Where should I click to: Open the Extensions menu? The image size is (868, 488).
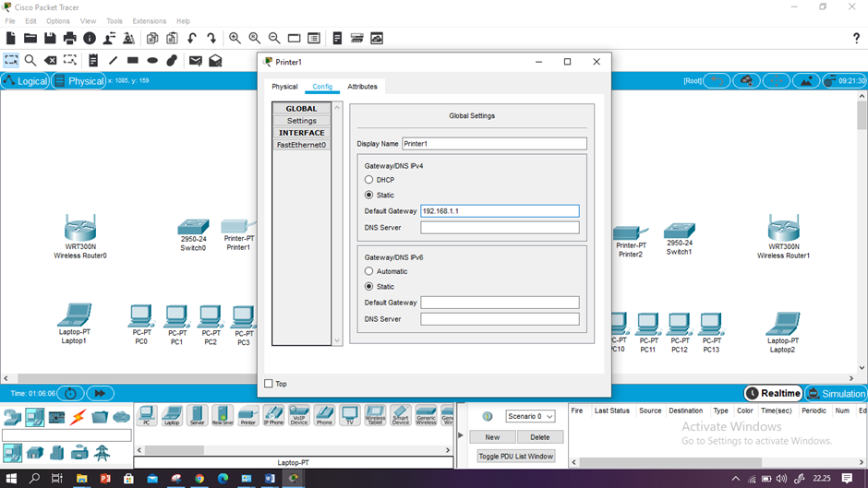tap(149, 21)
